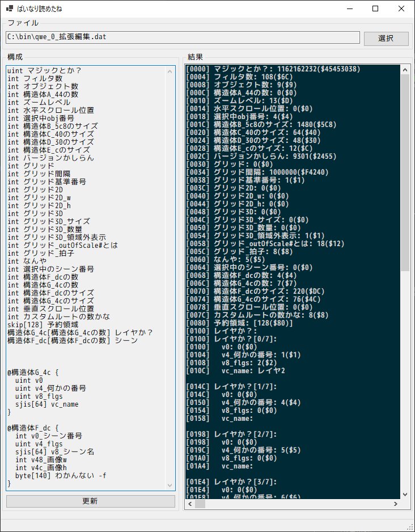The image size is (415, 532).
Task: Click result '[0058] グリッド_outOfScale#とは: 18($12)'
Action: (265, 244)
